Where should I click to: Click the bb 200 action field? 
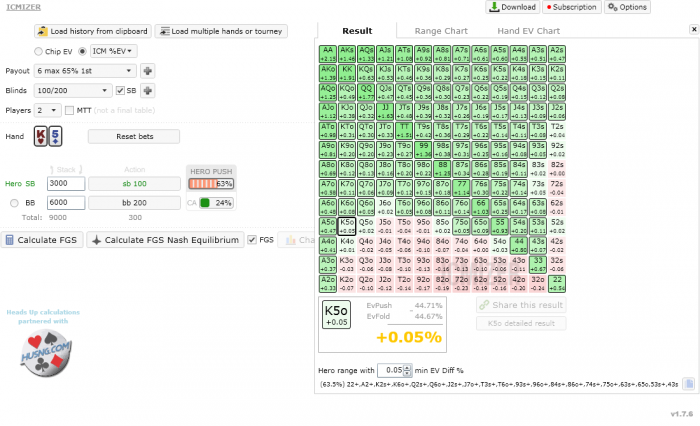click(x=134, y=203)
